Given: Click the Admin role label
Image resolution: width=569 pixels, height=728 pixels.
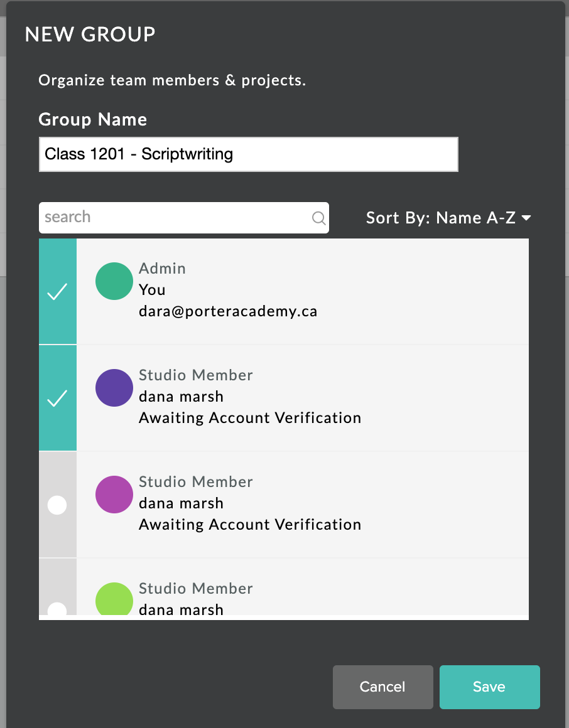Looking at the screenshot, I should click(162, 269).
